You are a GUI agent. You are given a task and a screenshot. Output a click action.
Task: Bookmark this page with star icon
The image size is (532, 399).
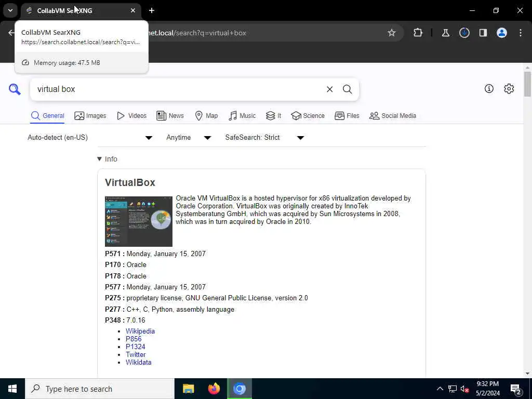pyautogui.click(x=392, y=33)
